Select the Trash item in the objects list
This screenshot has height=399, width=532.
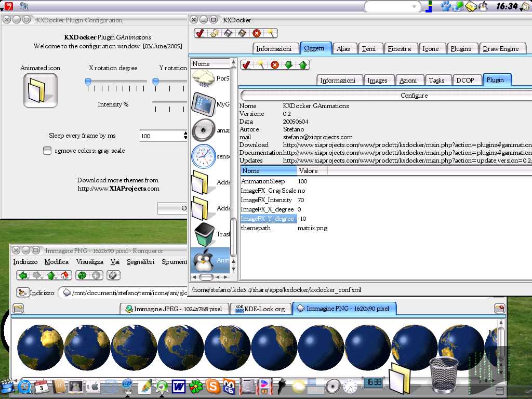click(210, 234)
